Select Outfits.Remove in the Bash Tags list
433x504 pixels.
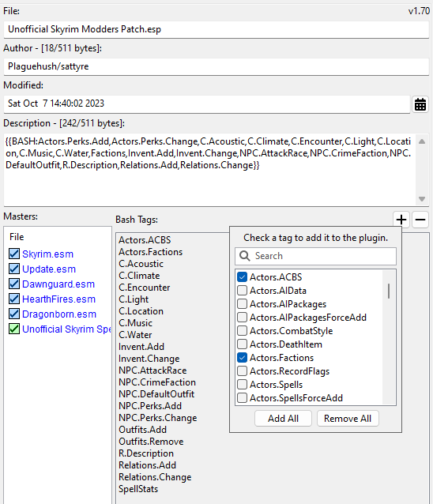[151, 442]
